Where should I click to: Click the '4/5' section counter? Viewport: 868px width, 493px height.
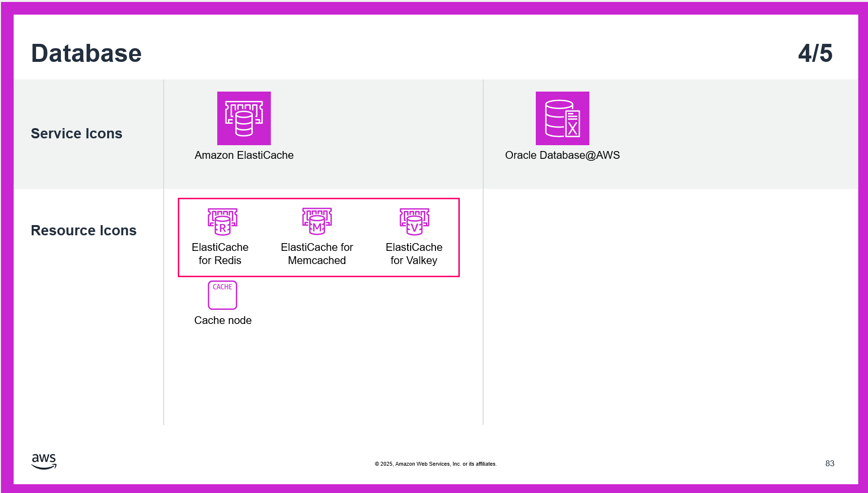click(815, 53)
